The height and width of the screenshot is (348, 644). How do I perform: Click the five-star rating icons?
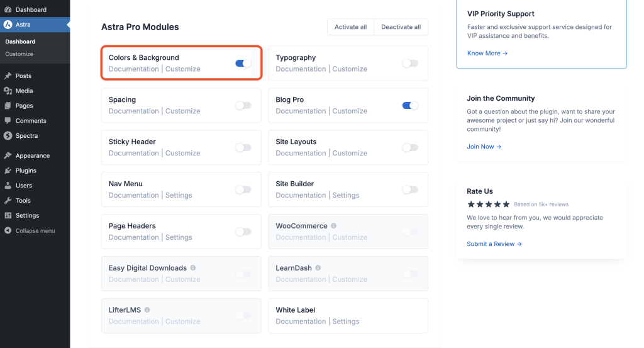(x=488, y=204)
